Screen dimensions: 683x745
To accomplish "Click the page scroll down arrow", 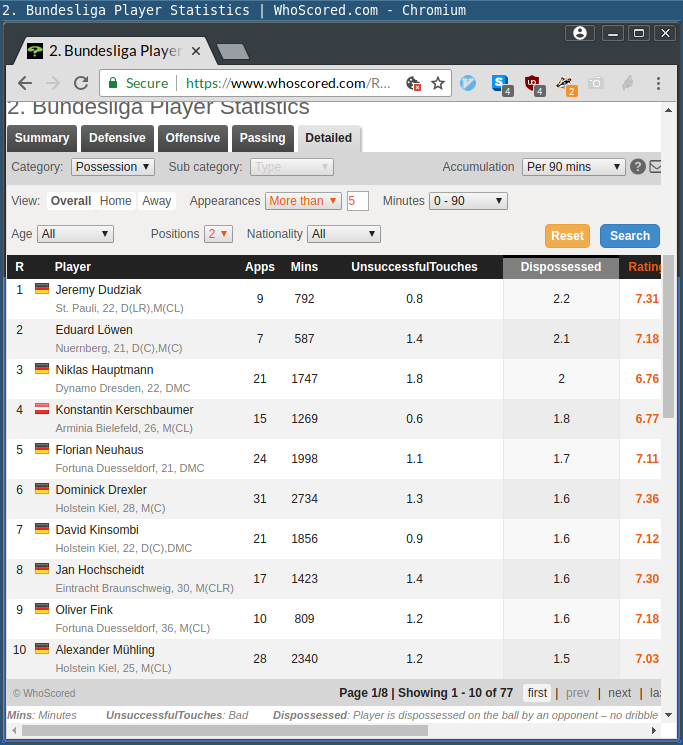I will click(668, 715).
